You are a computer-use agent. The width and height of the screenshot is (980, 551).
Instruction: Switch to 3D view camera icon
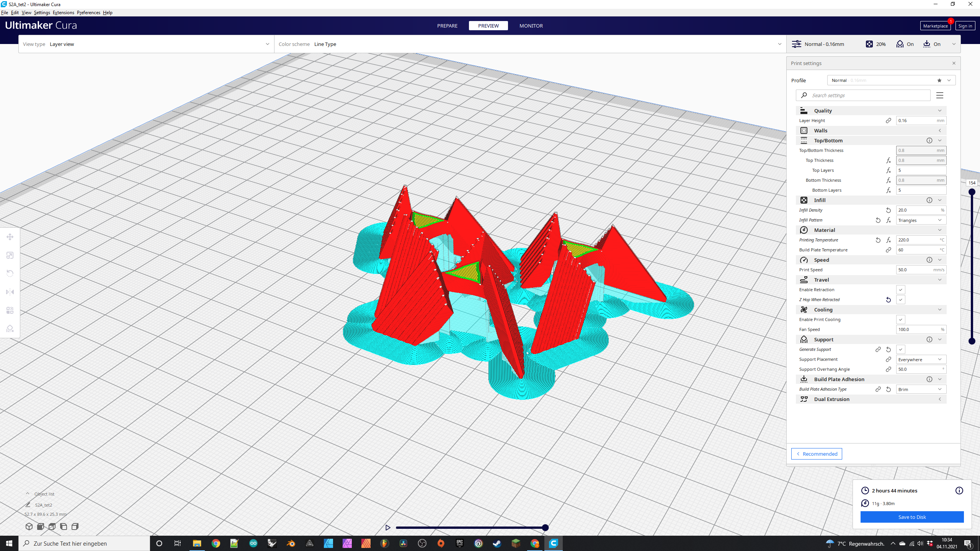[29, 527]
